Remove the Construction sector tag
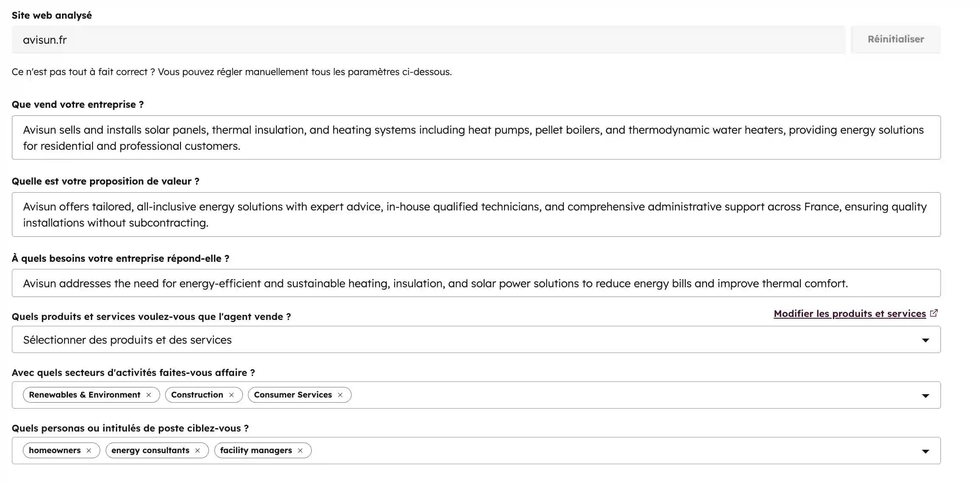Image resolution: width=980 pixels, height=482 pixels. (x=231, y=395)
